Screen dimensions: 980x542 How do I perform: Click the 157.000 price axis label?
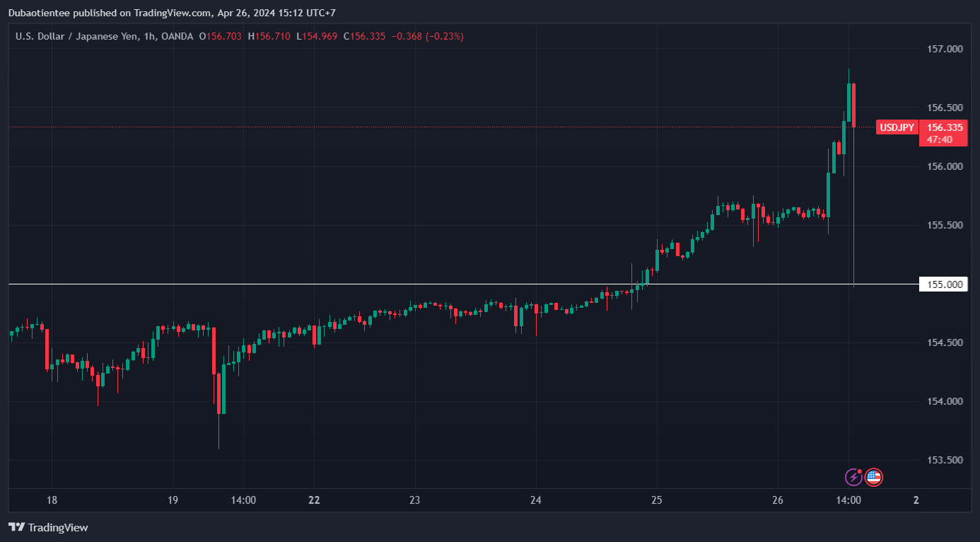click(945, 49)
